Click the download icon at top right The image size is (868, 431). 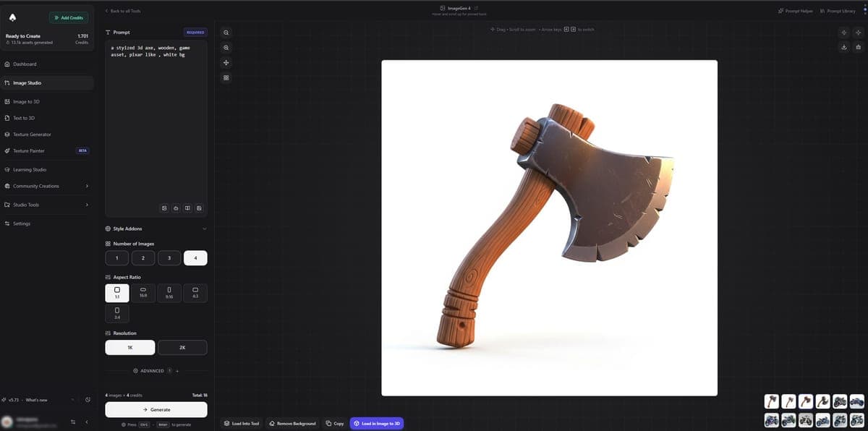pos(844,48)
